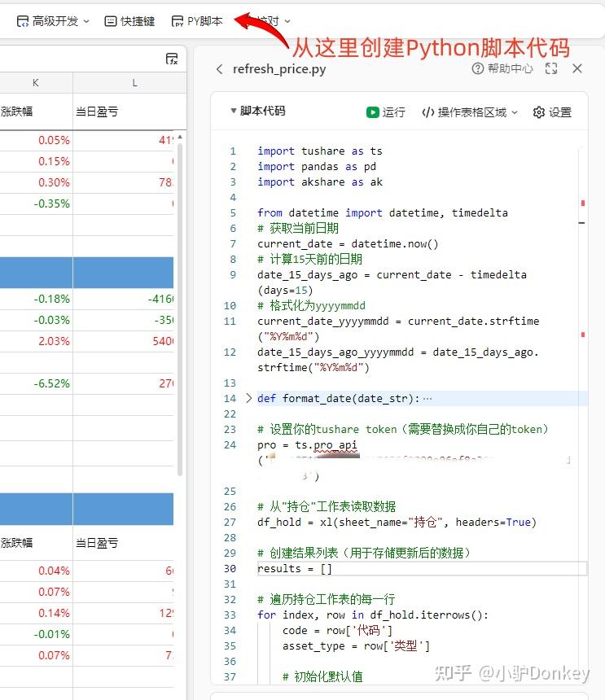Image resolution: width=605 pixels, height=700 pixels.
Task: Click the gear icon beside 设置
Action: click(539, 112)
